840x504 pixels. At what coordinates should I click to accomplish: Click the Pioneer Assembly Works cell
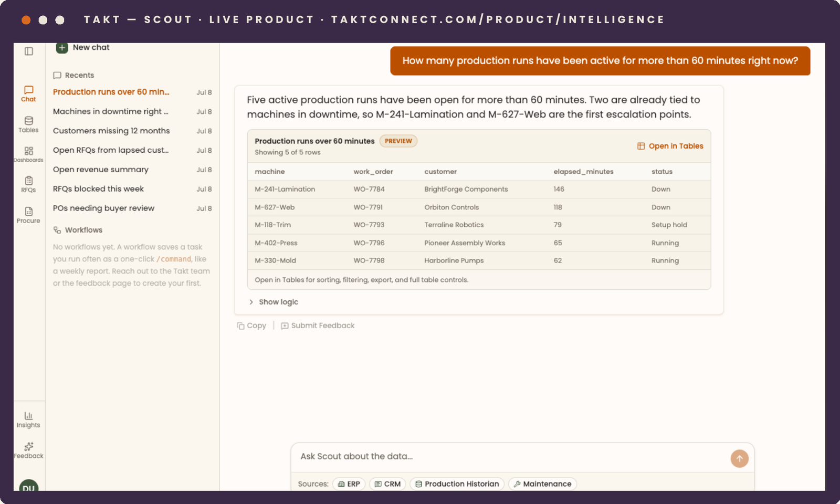click(x=465, y=243)
